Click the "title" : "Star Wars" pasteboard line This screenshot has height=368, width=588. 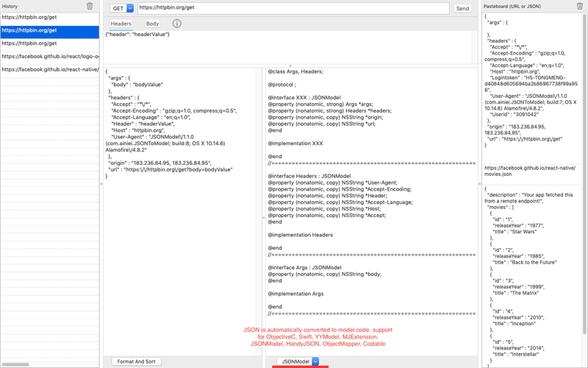(515, 232)
